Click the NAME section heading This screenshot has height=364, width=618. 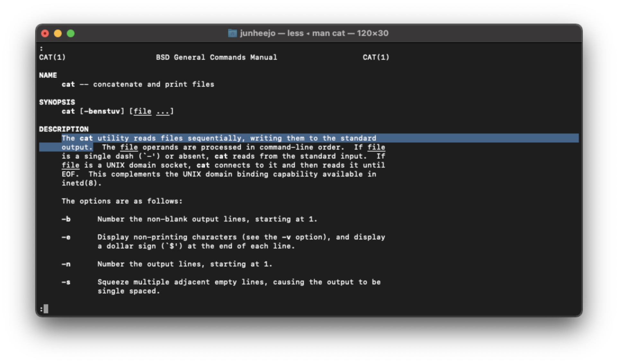point(48,75)
